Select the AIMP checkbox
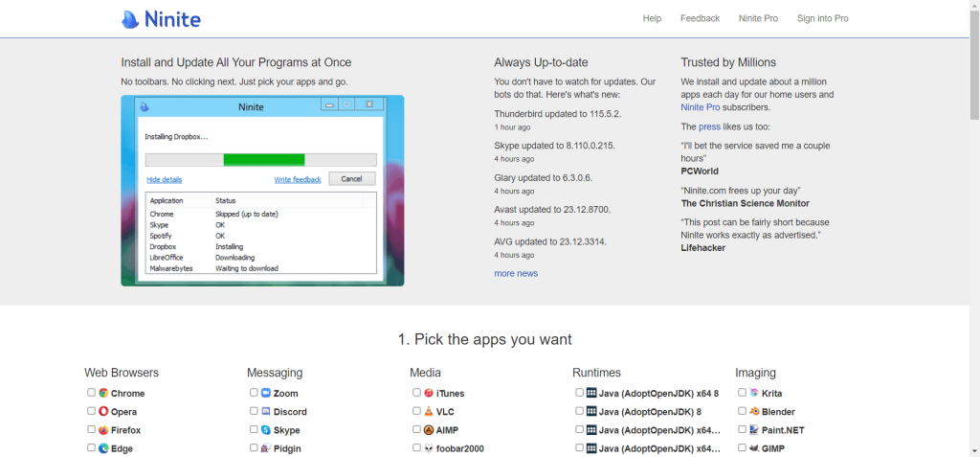 417,429
